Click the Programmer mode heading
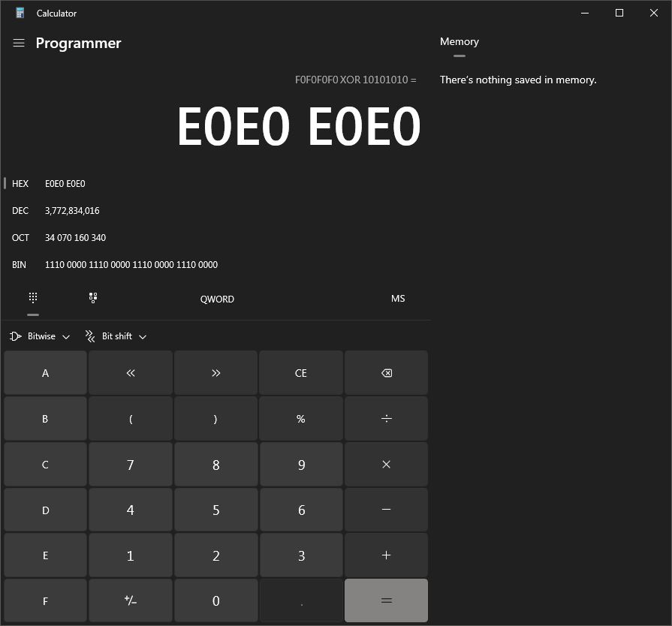 pyautogui.click(x=78, y=43)
